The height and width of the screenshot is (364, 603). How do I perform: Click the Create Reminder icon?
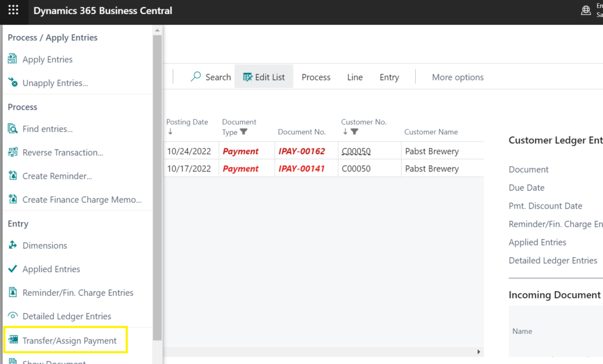(x=12, y=176)
